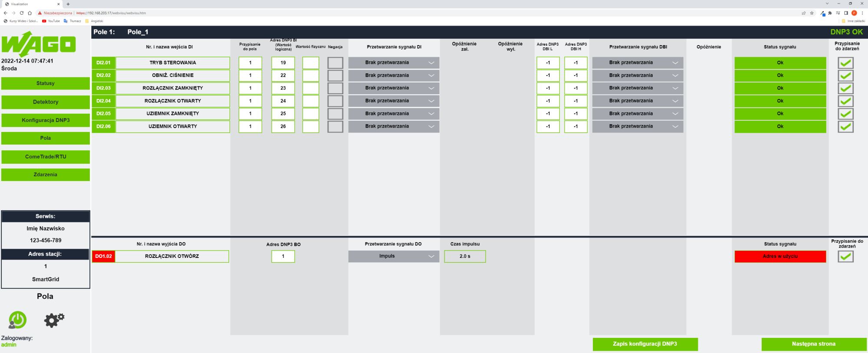This screenshot has width=868, height=353.
Task: Open DI processing dropdown for UZIEMNIK OTWARTY
Action: [x=394, y=126]
